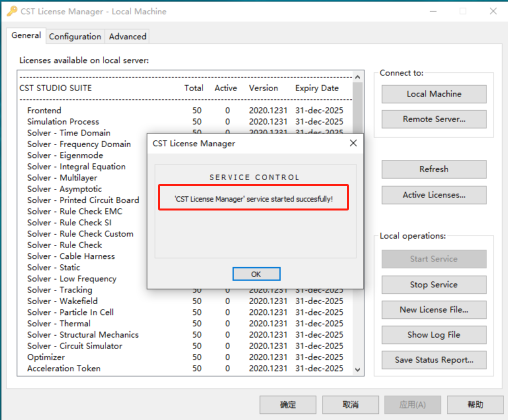Select Solver - Multilayer row
Viewport: 508px width, 420px height.
coord(62,178)
